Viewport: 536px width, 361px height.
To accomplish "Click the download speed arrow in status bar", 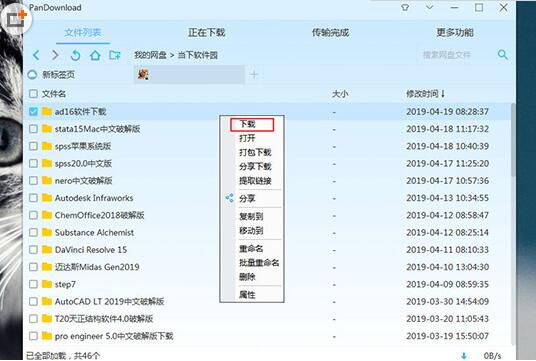I will pyautogui.click(x=464, y=356).
